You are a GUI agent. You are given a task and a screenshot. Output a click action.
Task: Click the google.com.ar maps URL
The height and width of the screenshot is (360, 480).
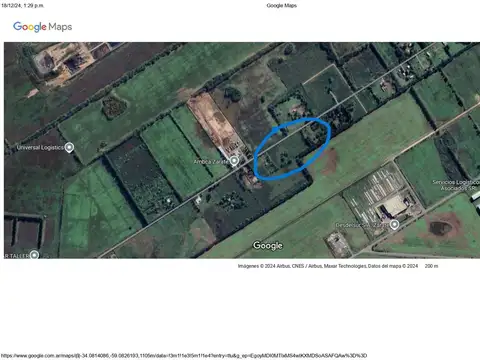tap(184, 356)
